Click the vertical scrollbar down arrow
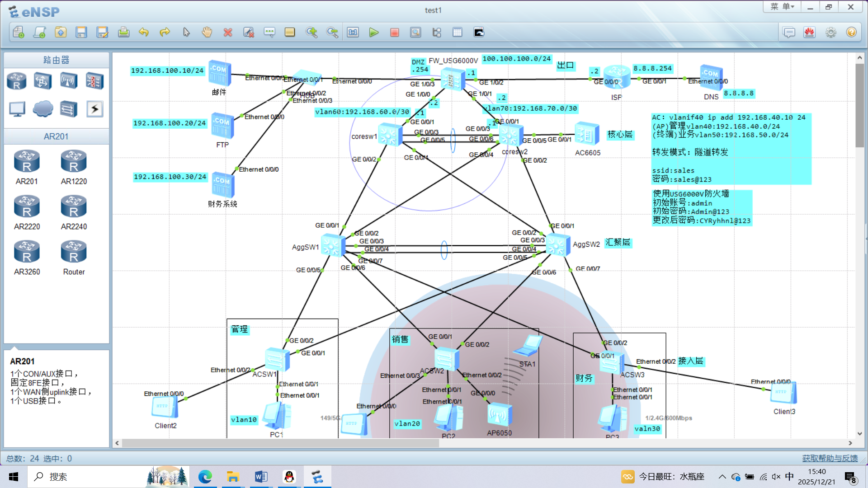 [x=859, y=433]
